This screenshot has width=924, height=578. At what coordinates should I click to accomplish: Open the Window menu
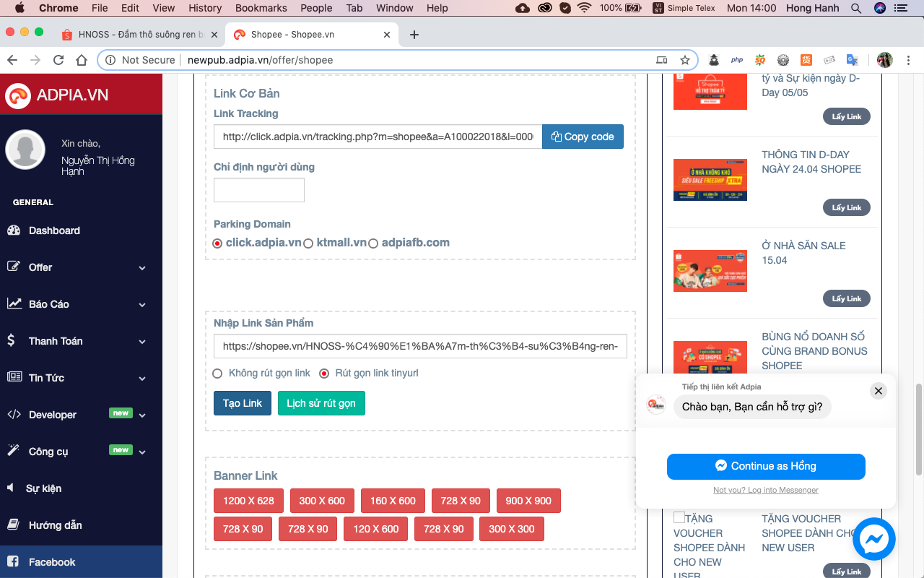[395, 8]
